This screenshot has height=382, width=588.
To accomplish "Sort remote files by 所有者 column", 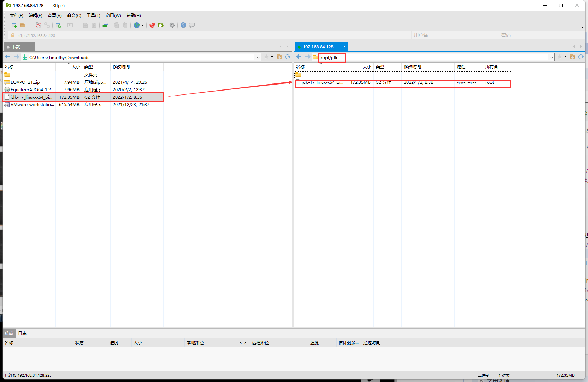I will coord(497,67).
